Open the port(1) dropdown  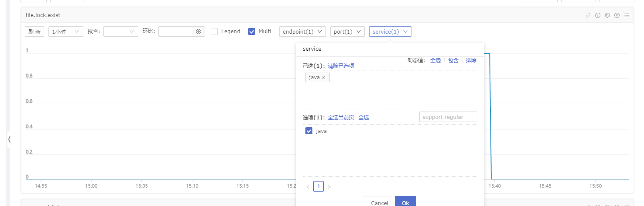[x=347, y=31]
